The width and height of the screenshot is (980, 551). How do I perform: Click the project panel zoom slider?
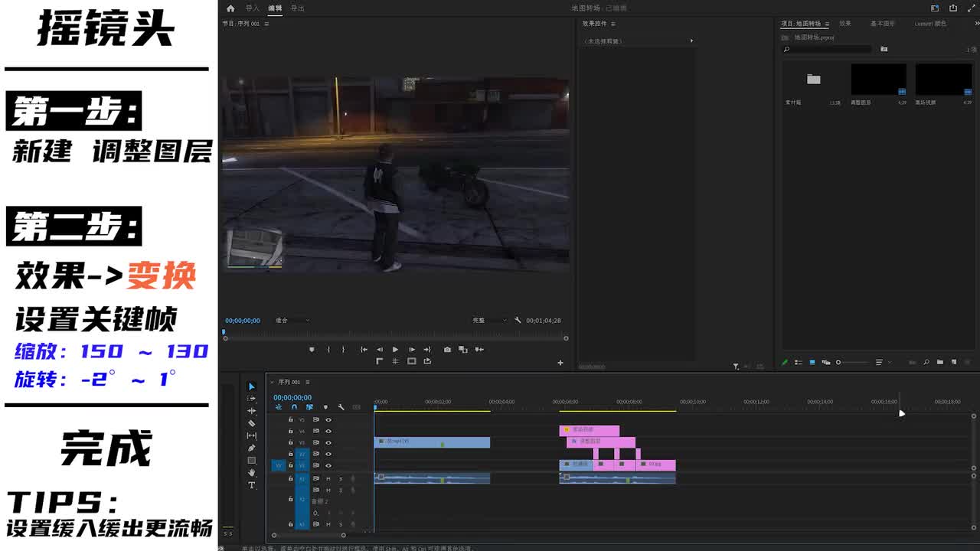point(851,363)
